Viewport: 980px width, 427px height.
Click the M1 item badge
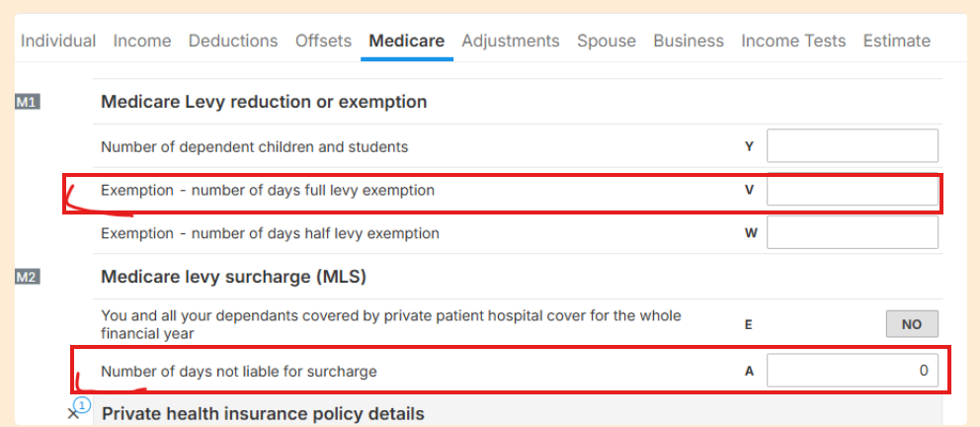point(28,103)
